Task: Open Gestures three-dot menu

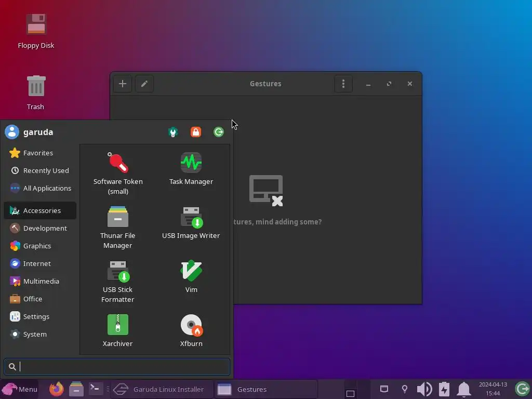Action: pos(343,84)
